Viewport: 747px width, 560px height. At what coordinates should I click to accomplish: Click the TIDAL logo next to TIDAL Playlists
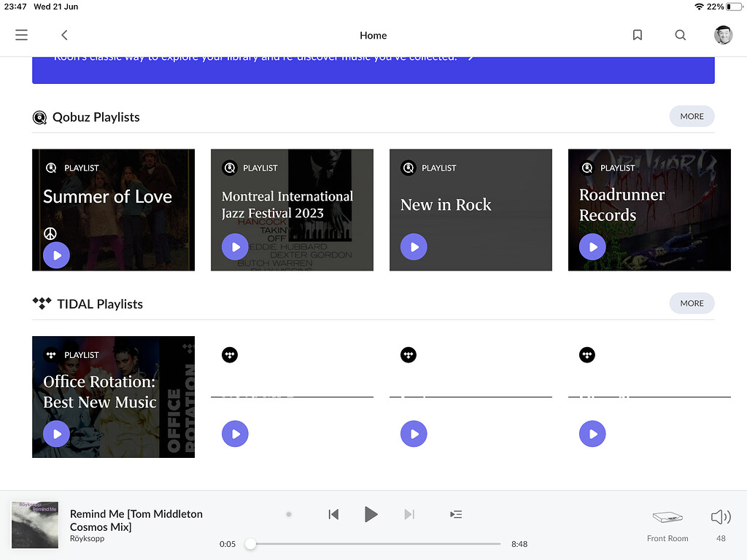click(42, 303)
